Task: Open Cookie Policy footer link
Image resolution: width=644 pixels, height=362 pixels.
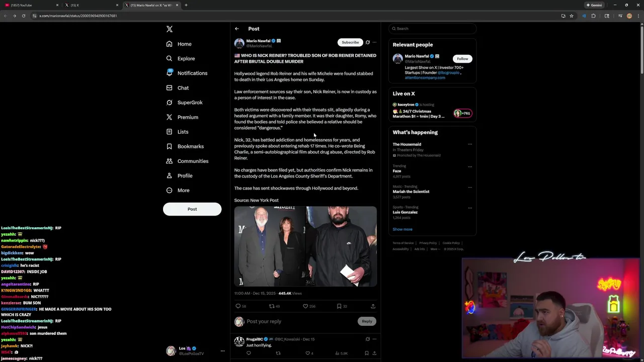Action: point(451,243)
